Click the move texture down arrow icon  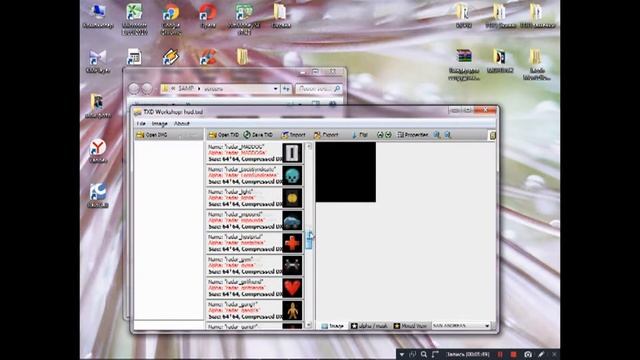click(x=388, y=135)
